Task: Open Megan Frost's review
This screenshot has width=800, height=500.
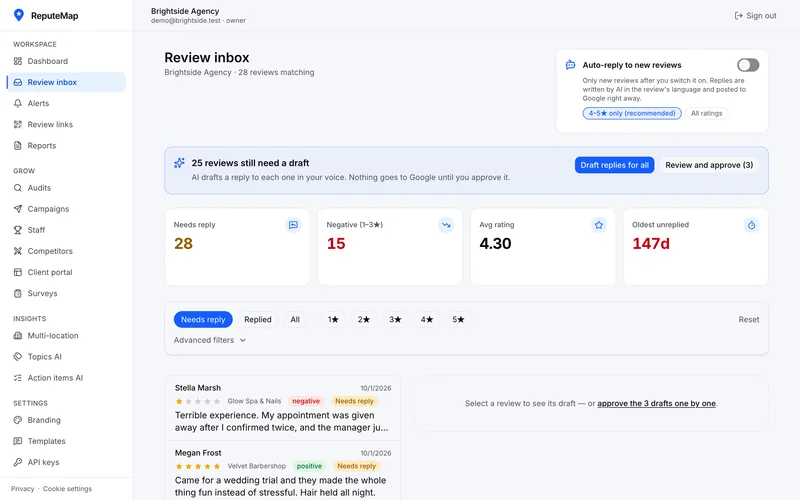Action: tap(283, 470)
